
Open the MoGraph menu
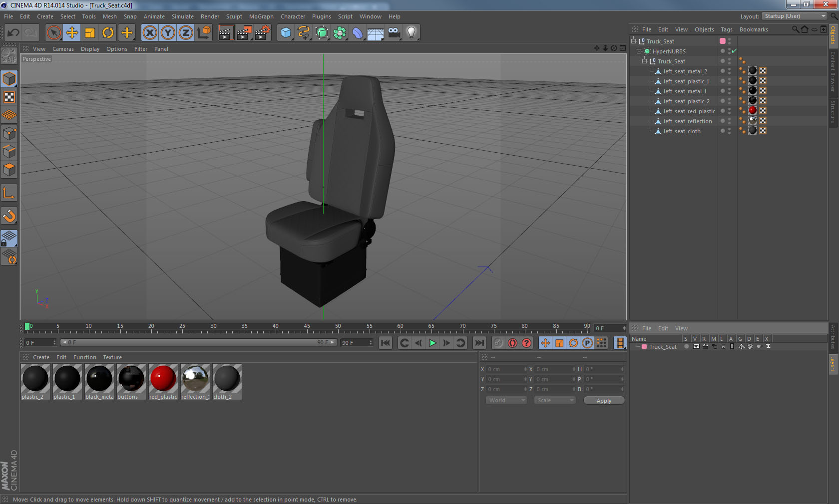pyautogui.click(x=261, y=16)
